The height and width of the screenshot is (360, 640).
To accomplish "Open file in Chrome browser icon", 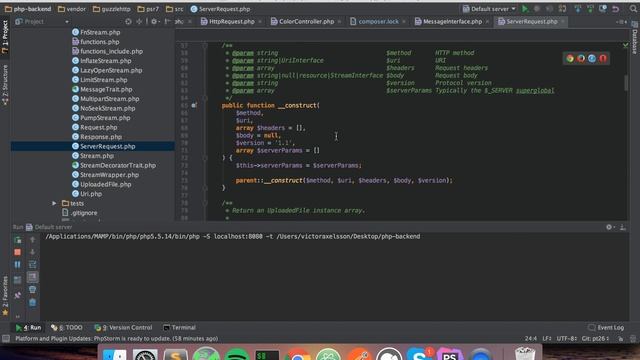I will coord(570,58).
